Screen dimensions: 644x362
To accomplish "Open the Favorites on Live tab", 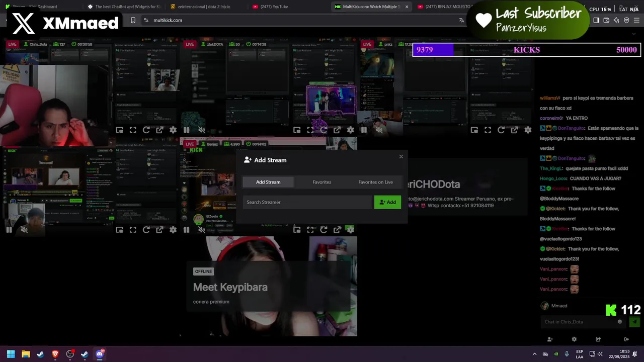I will 375,182.
